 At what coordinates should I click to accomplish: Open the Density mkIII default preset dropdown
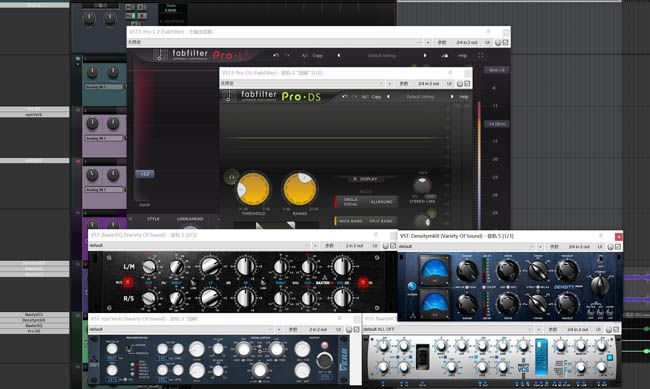tap(466, 246)
